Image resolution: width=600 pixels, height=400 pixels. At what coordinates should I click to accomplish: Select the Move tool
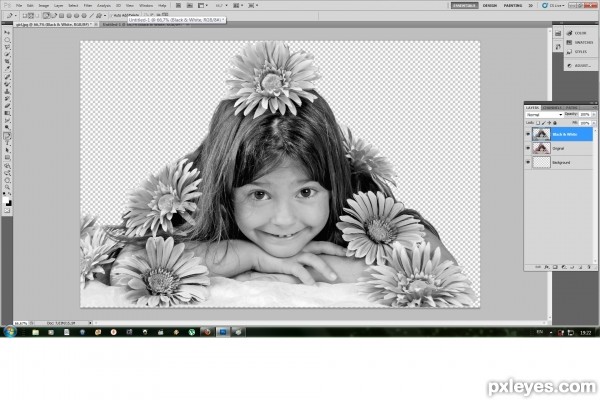pos(7,32)
